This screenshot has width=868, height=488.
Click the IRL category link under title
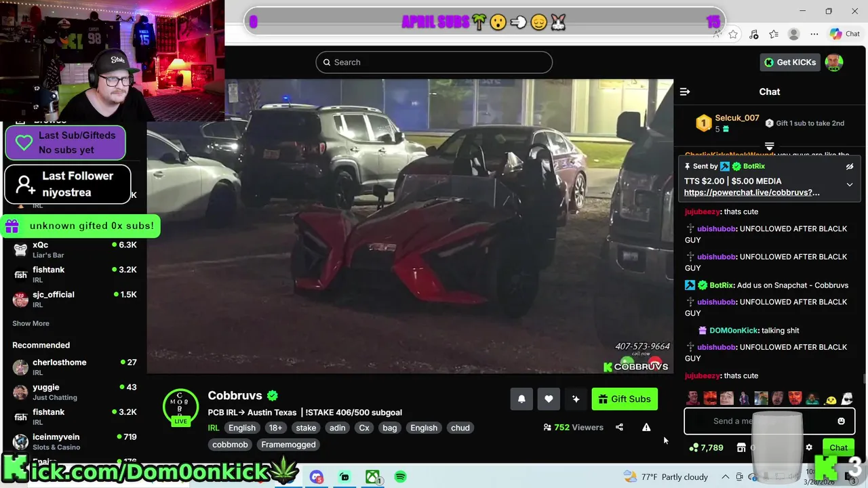click(x=213, y=428)
